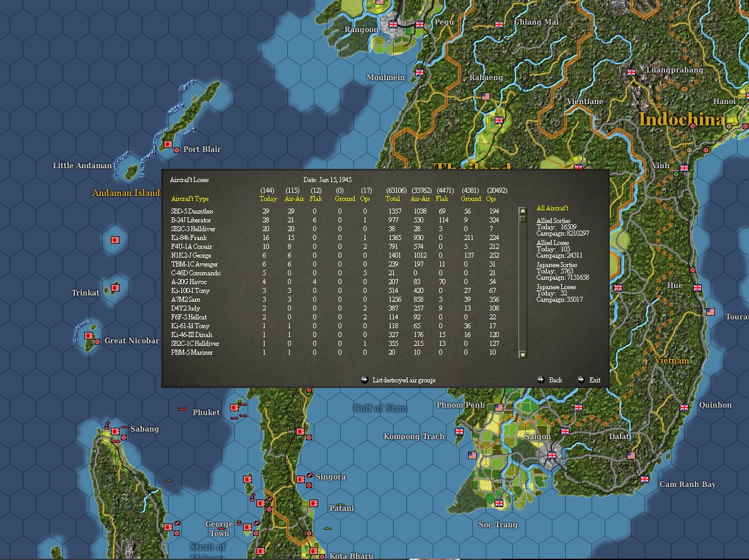Viewport: 749px width, 560px height.
Task: Select the SB2C-3 Helldiver row
Action: (335, 229)
